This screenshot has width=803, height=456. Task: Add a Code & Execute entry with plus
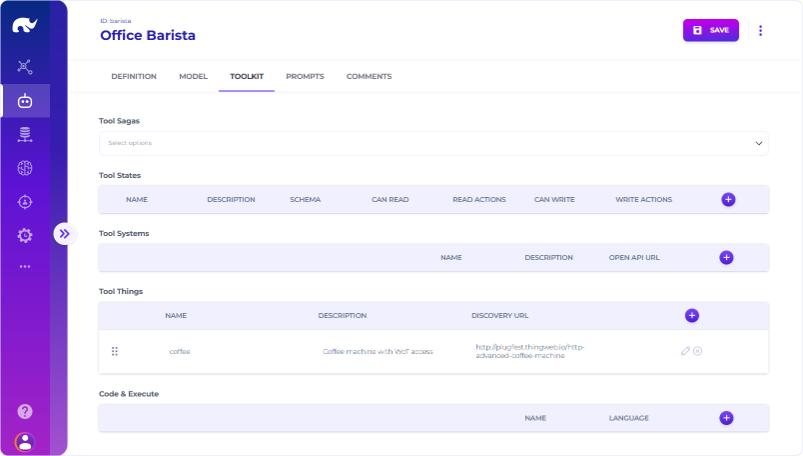tap(726, 418)
